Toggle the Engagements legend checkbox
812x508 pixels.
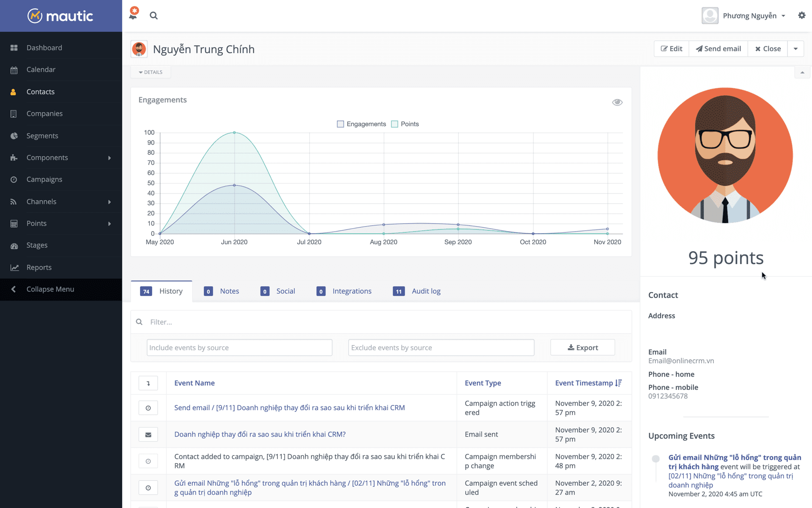[x=340, y=124]
